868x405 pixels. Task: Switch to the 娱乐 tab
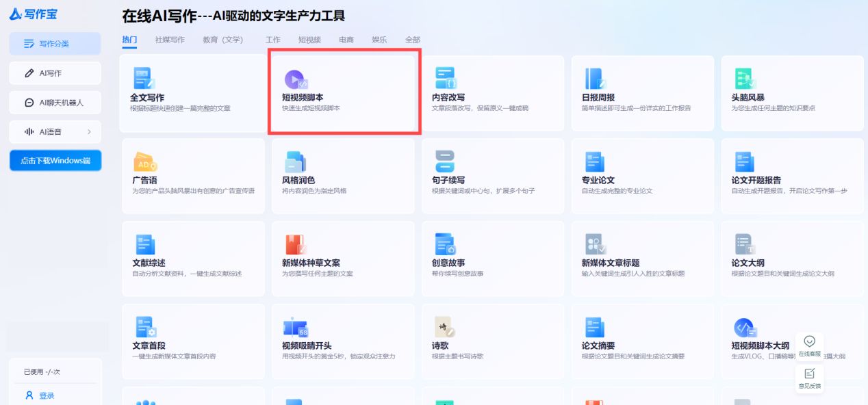[379, 40]
